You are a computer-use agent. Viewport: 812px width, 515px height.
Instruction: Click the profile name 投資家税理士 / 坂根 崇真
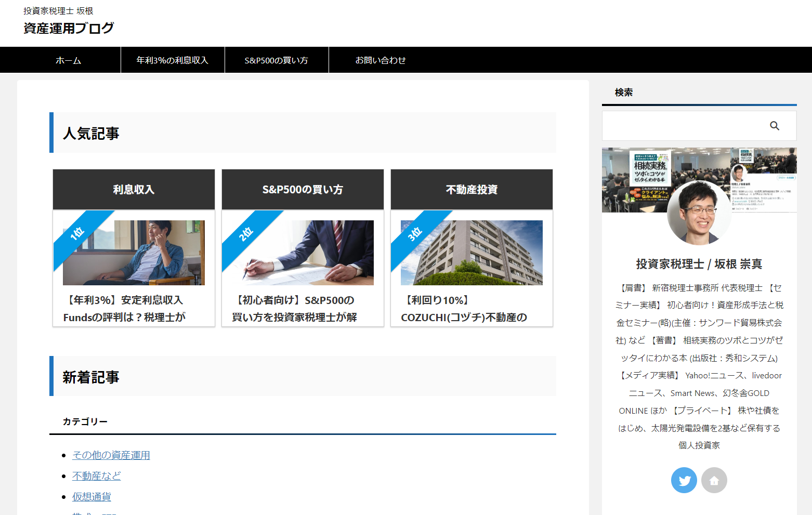[699, 264]
